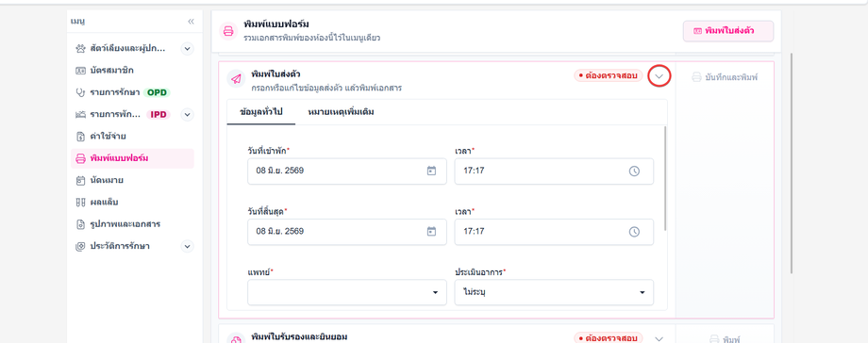
Task: Click the end time field below วันที่สิ้นสุด row
Action: (554, 232)
